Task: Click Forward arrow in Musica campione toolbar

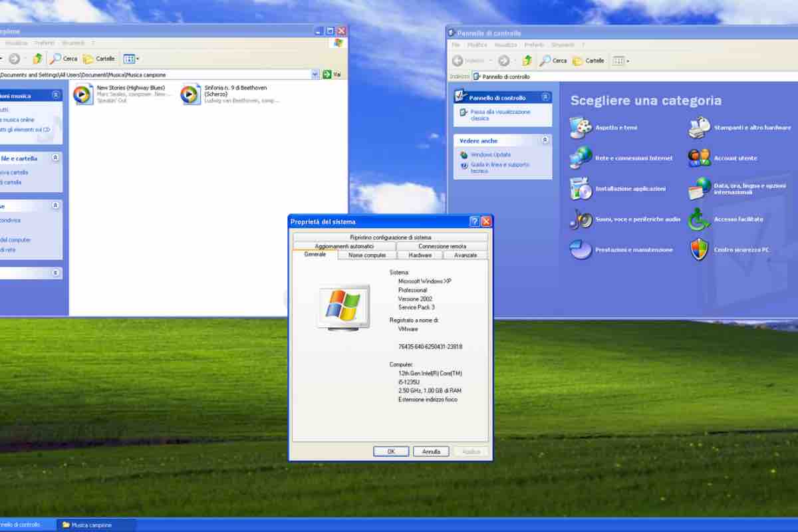Action: (15, 59)
